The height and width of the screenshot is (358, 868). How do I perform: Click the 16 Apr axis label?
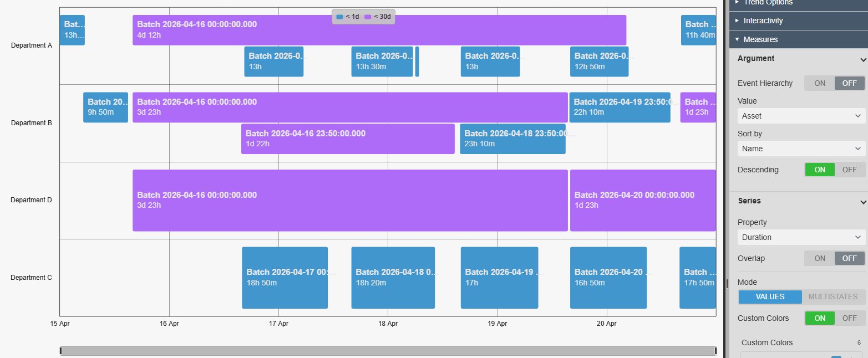pos(169,324)
